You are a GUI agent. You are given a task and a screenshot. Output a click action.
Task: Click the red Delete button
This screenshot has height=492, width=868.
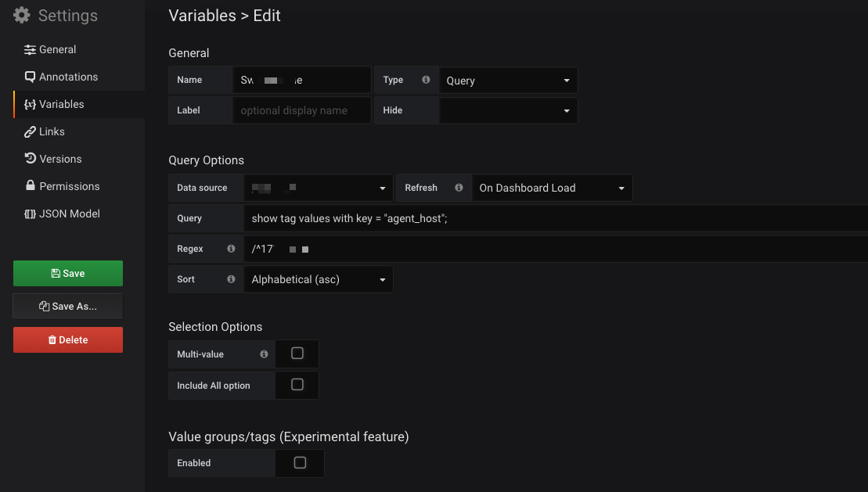click(x=68, y=339)
